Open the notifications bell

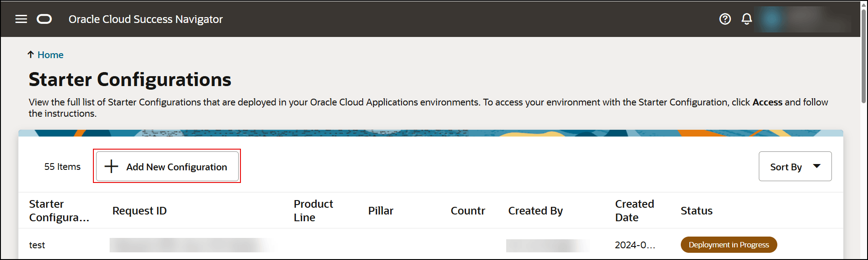click(747, 19)
